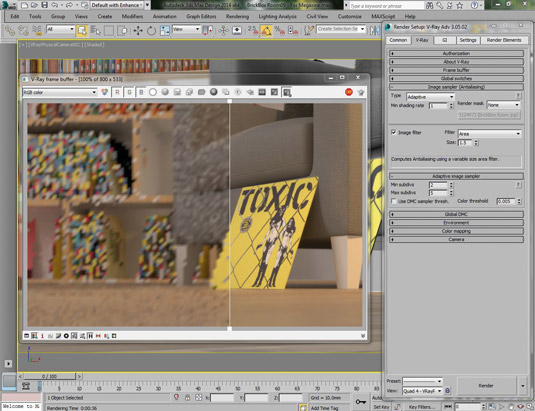
Task: Switch to the Render Elements tab
Action: pos(504,40)
